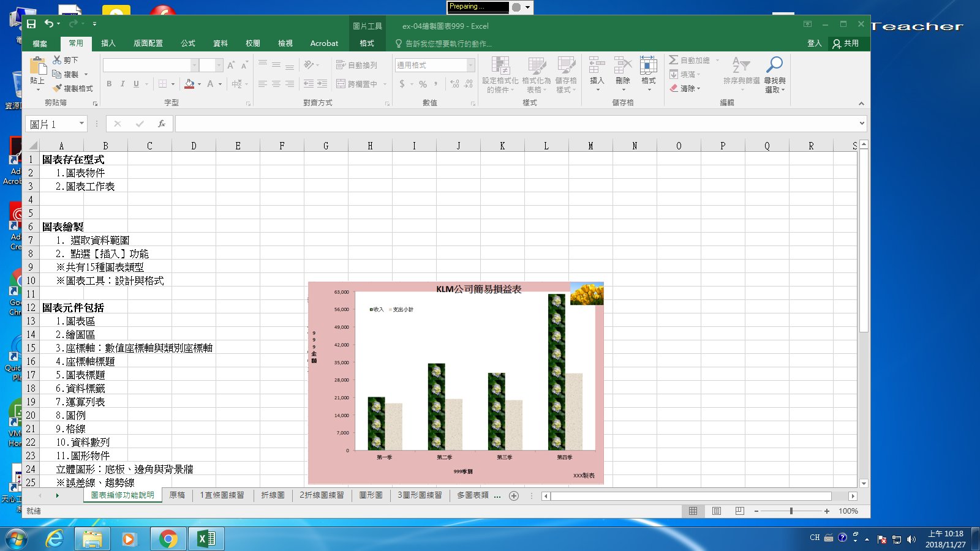Switch to Page Break Preview icon
This screenshot has width=980, height=551.
(x=739, y=511)
